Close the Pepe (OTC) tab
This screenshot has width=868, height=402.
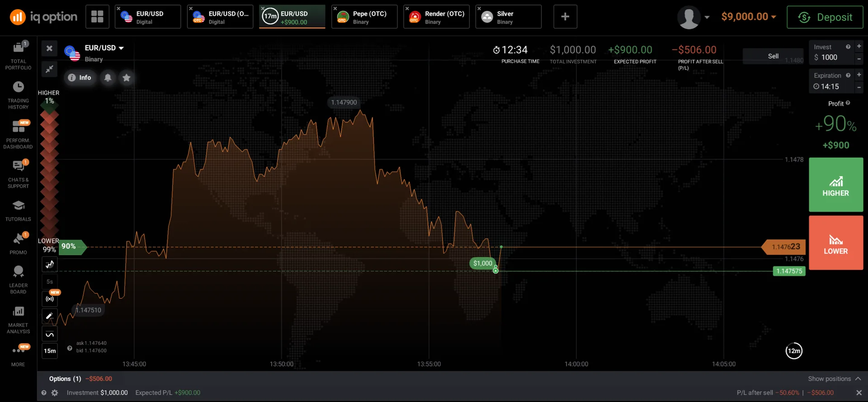coord(335,9)
